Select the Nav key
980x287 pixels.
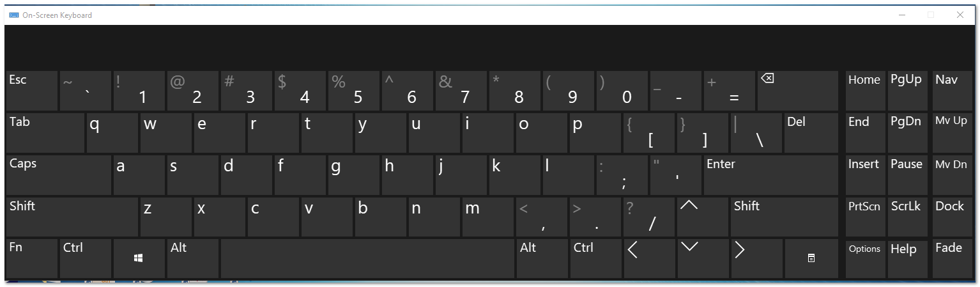951,91
